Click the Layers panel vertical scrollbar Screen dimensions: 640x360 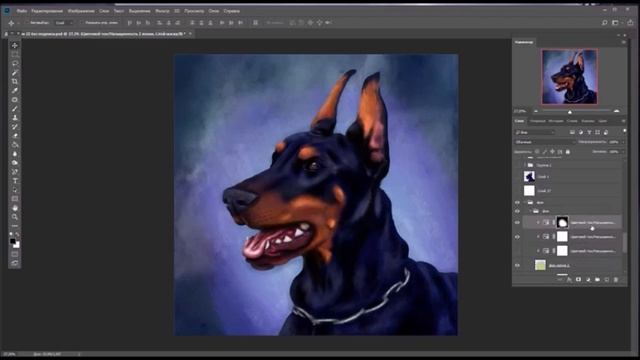coord(624,242)
